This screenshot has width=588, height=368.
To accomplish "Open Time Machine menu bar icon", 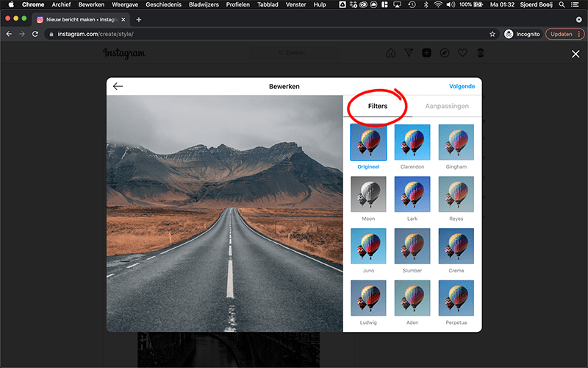I will pos(412,4).
